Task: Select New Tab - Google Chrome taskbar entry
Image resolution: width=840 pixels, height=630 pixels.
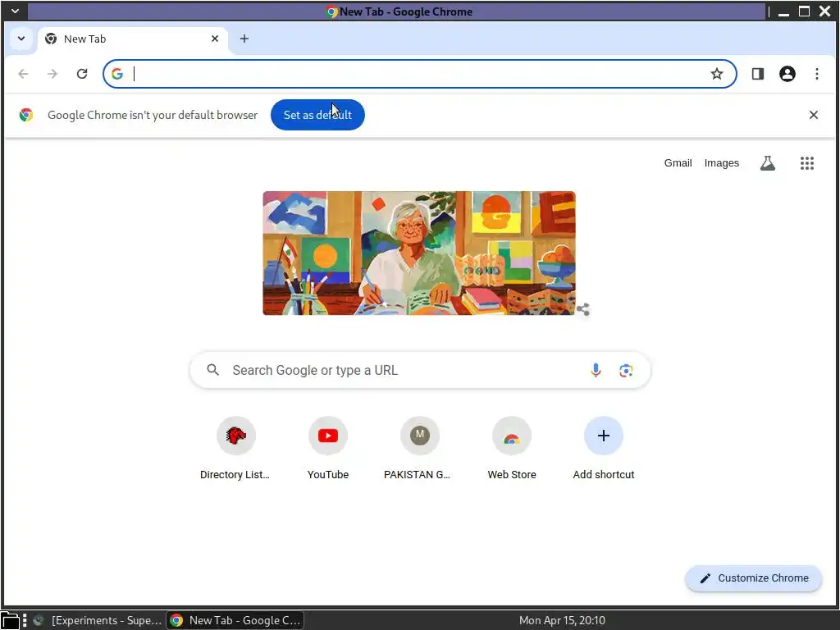Action: [235, 620]
